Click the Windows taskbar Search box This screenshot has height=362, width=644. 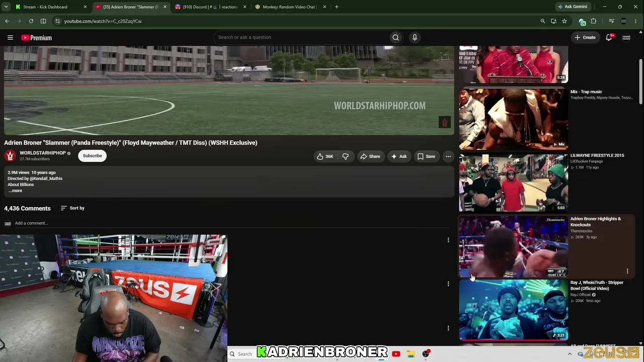tap(242, 354)
